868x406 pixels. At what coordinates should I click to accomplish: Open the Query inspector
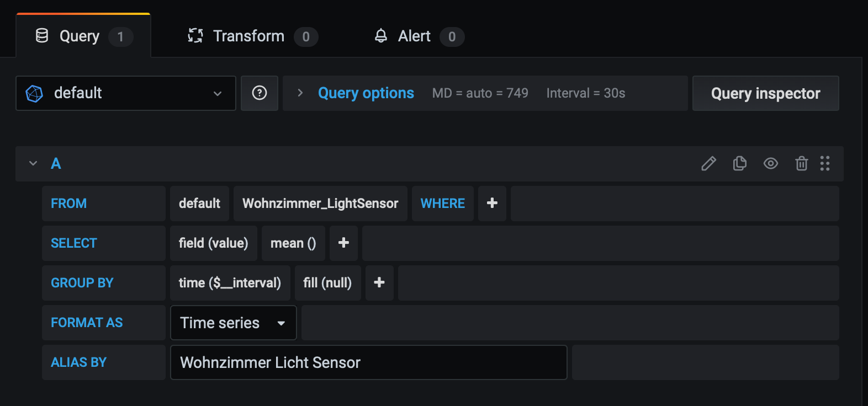coord(765,93)
